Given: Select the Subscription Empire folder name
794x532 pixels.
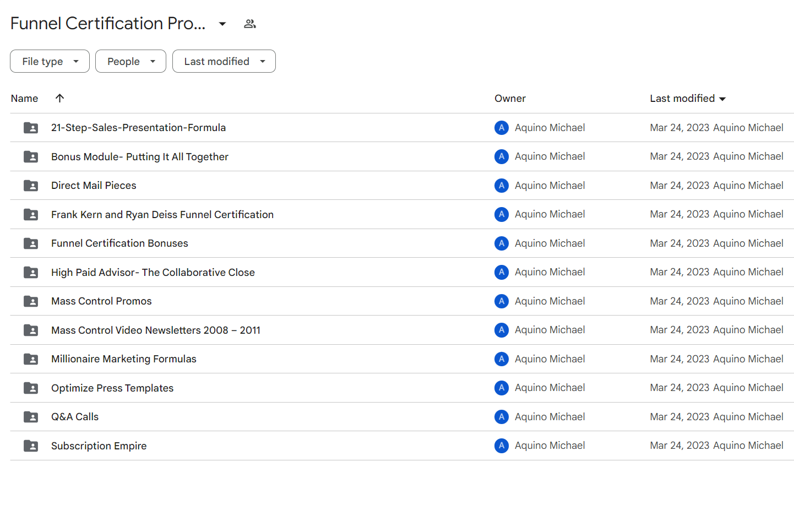Looking at the screenshot, I should (x=99, y=446).
